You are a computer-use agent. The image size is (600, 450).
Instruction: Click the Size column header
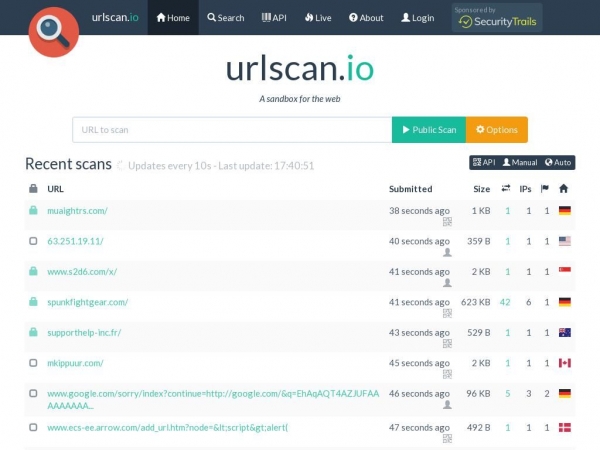(x=482, y=189)
